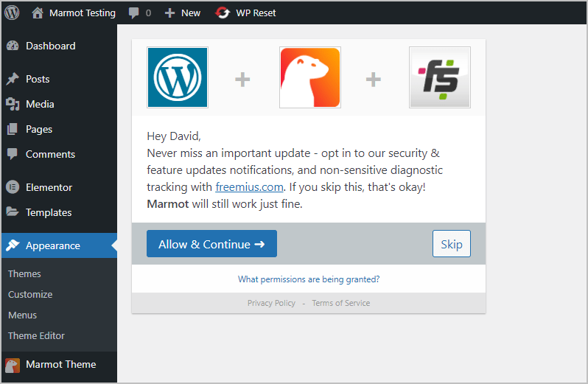Click the Dashboard gauge icon
Screen dimensions: 588x384
(12, 46)
